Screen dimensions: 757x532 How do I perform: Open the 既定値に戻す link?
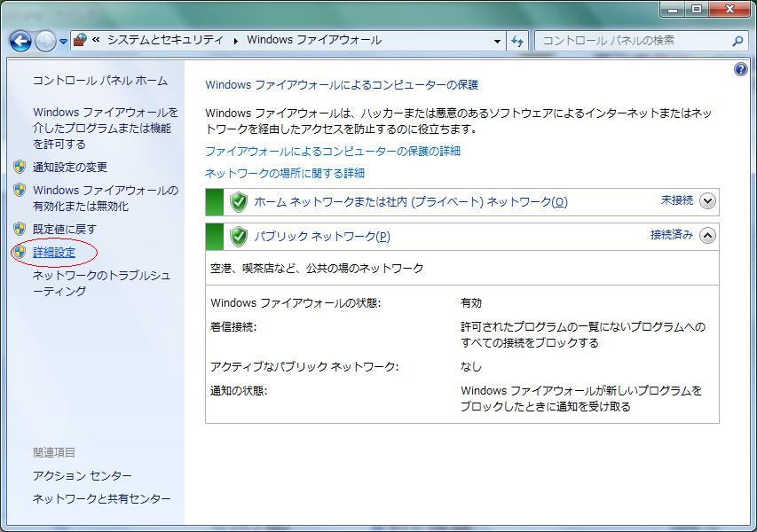click(65, 229)
